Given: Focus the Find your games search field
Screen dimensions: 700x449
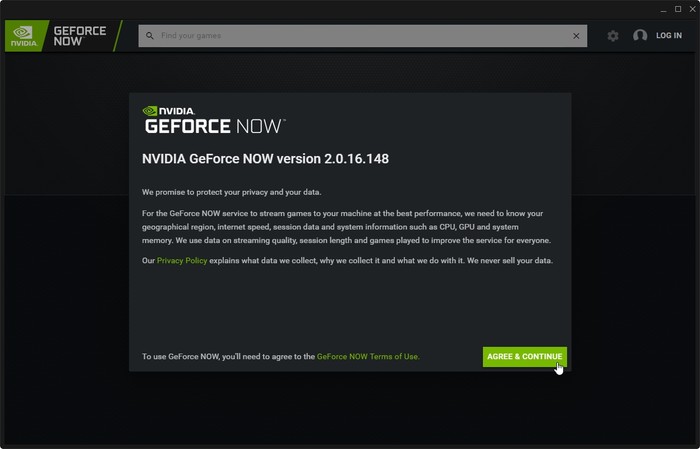Looking at the screenshot, I should click(x=362, y=36).
